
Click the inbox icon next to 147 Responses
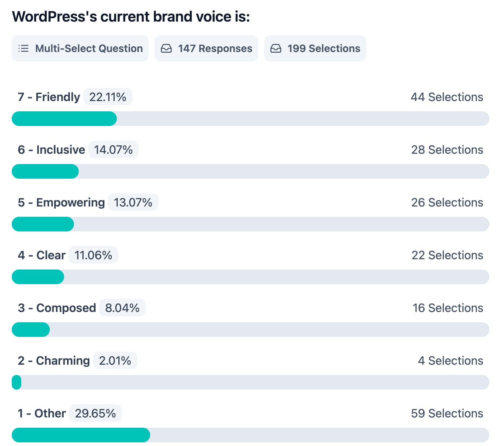[166, 48]
